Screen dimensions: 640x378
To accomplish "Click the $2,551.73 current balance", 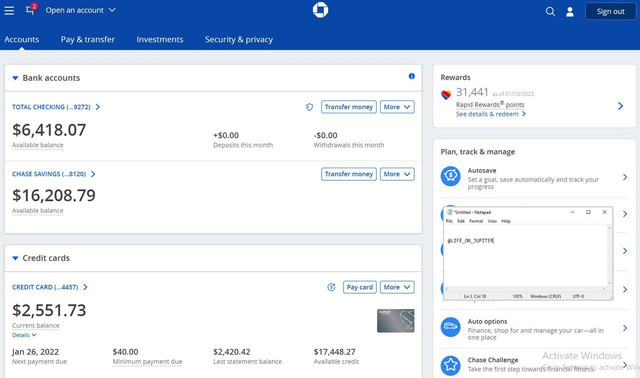I will pos(49,311).
